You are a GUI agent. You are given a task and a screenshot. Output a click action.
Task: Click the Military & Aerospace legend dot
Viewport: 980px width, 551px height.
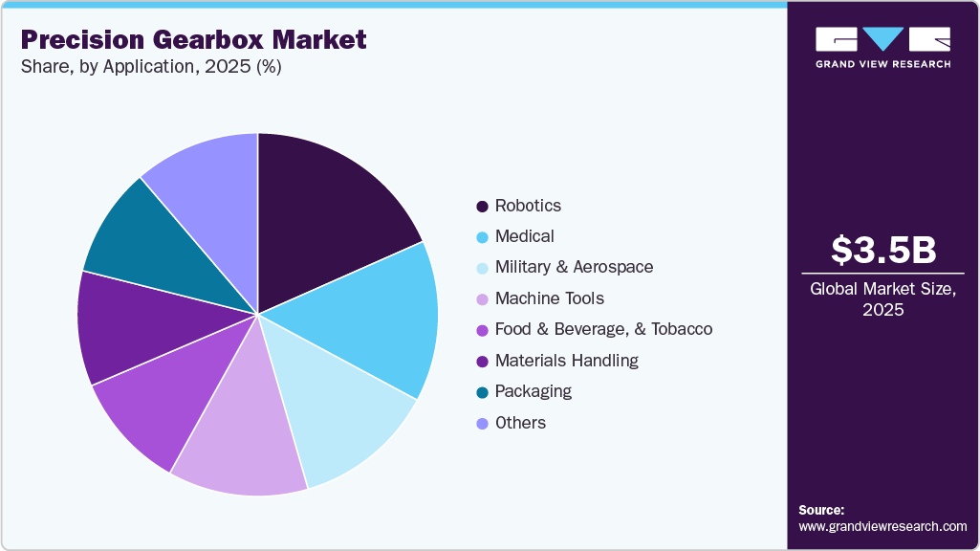point(482,268)
